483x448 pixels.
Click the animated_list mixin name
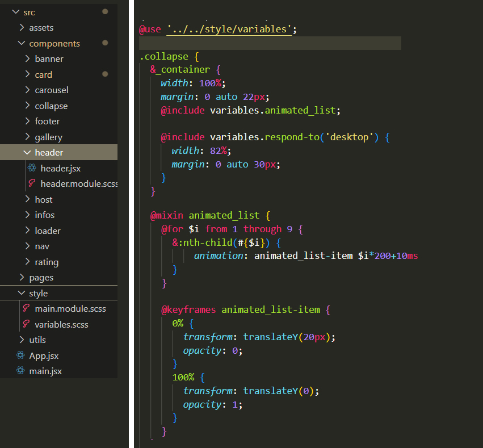pos(224,215)
